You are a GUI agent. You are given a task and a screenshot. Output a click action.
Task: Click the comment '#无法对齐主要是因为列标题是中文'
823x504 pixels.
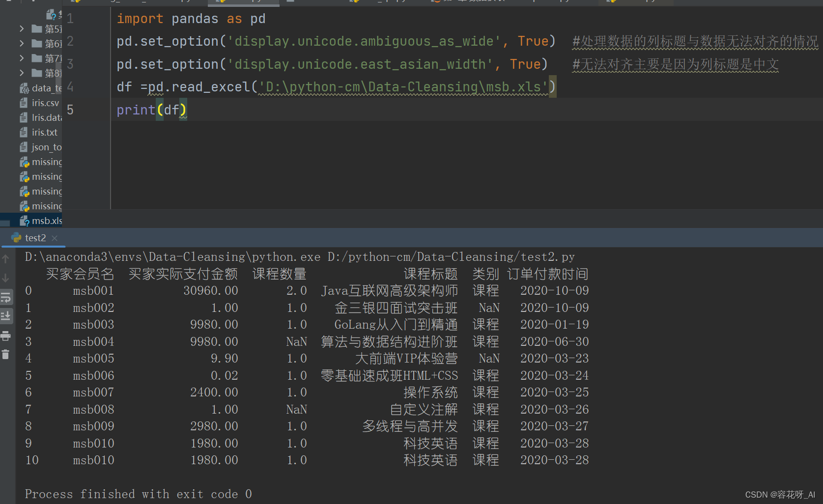coord(676,65)
